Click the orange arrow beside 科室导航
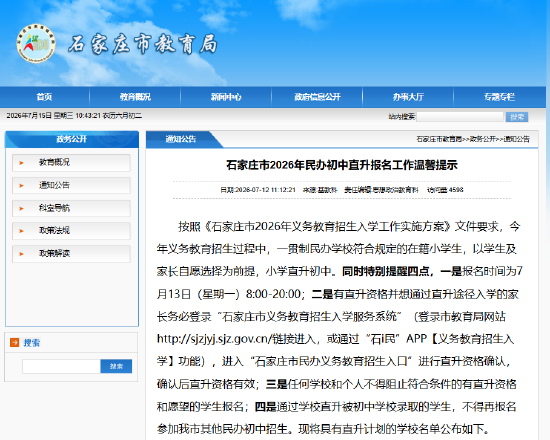 21,209
